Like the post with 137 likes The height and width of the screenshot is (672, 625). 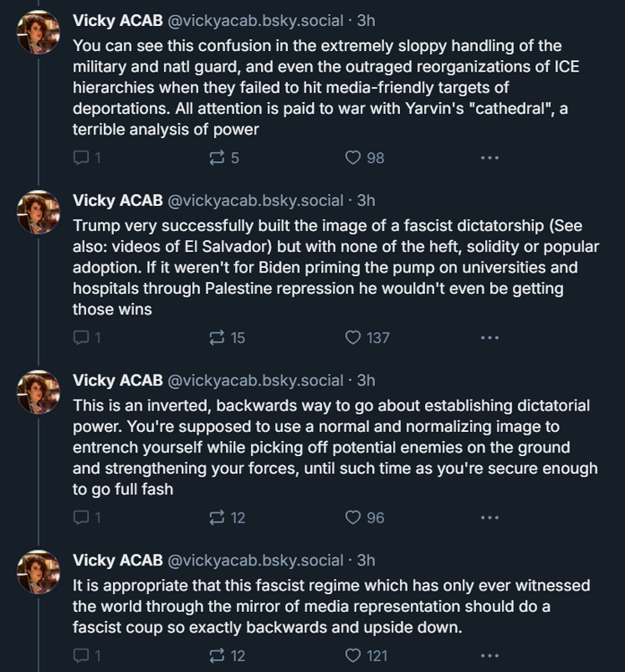point(353,338)
